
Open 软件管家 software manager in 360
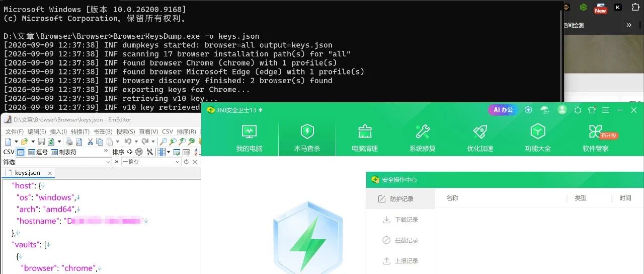[x=596, y=138]
